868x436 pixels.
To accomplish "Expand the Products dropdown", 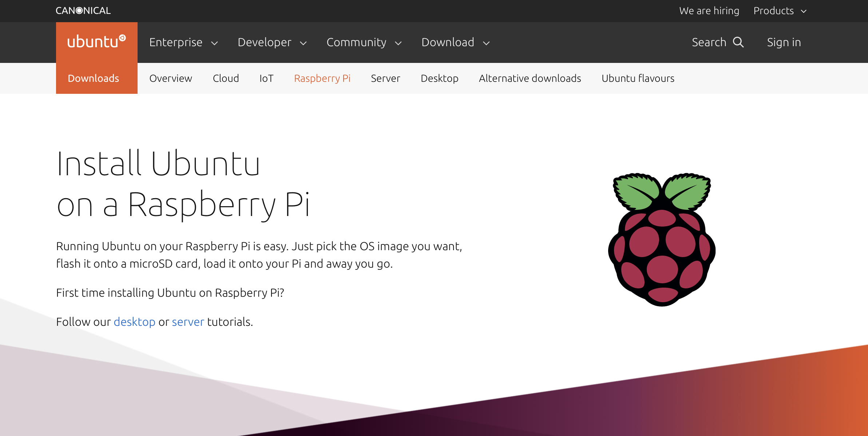I will 780,11.
